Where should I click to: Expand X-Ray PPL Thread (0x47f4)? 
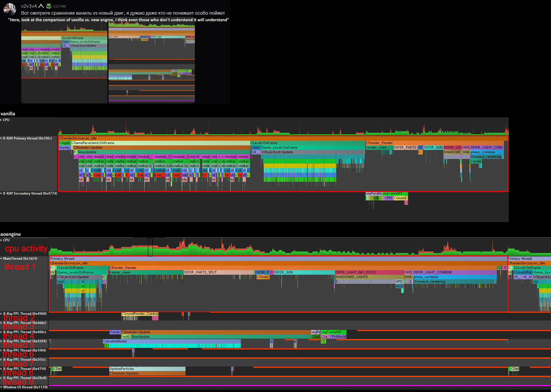[x=1, y=369]
